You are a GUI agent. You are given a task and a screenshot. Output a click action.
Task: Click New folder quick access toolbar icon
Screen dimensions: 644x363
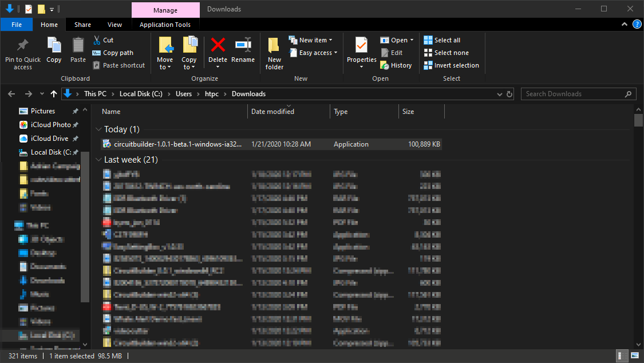point(41,9)
